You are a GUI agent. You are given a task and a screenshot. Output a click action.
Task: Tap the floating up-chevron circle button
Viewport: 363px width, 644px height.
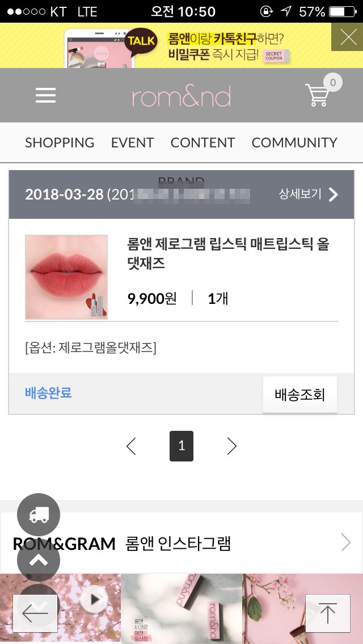pos(39,560)
